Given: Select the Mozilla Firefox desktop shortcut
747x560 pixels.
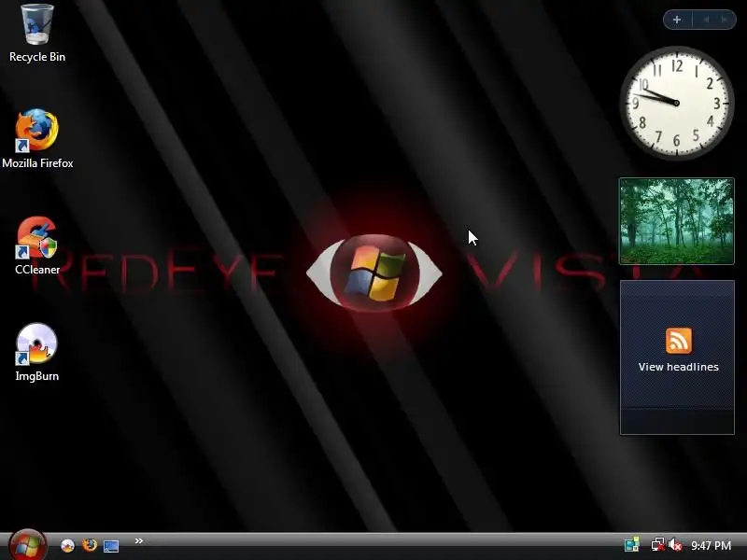Looking at the screenshot, I should pos(37,139).
